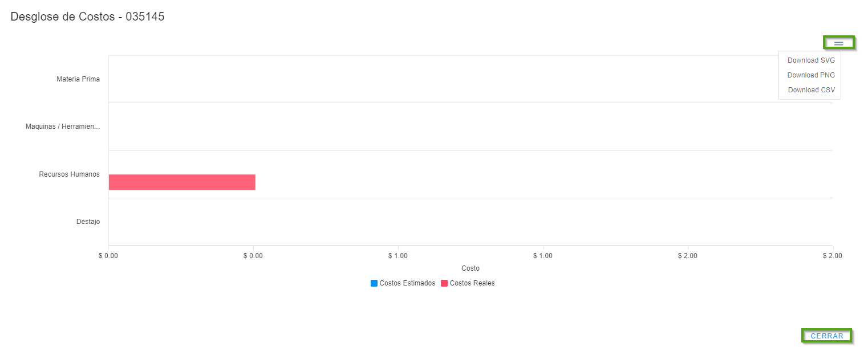Viewport: 868px width, 355px height.
Task: Click the Costo axis title
Action: pos(470,268)
